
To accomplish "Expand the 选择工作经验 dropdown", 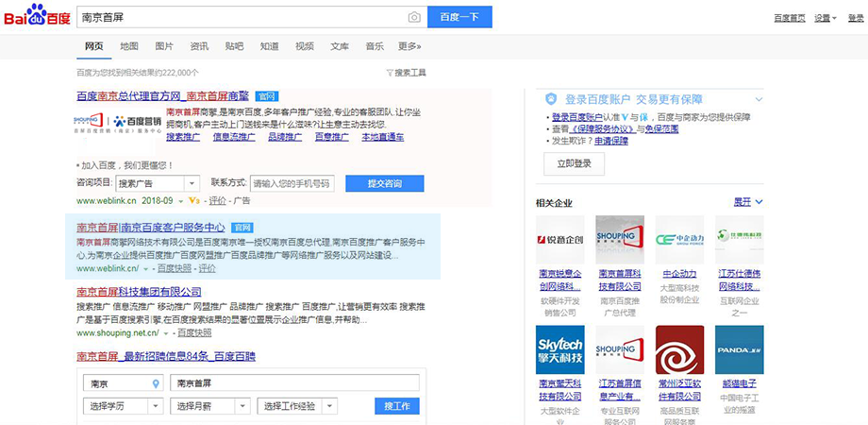I will [x=296, y=406].
